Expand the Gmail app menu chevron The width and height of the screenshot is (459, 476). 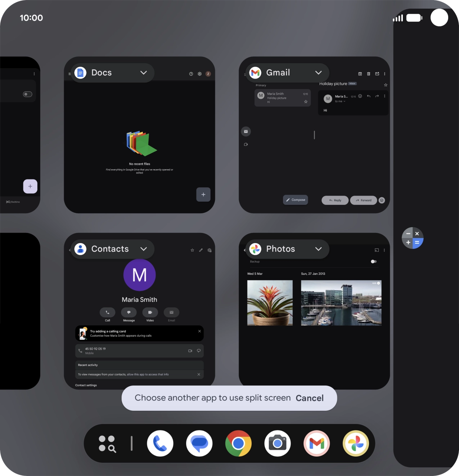tap(319, 73)
